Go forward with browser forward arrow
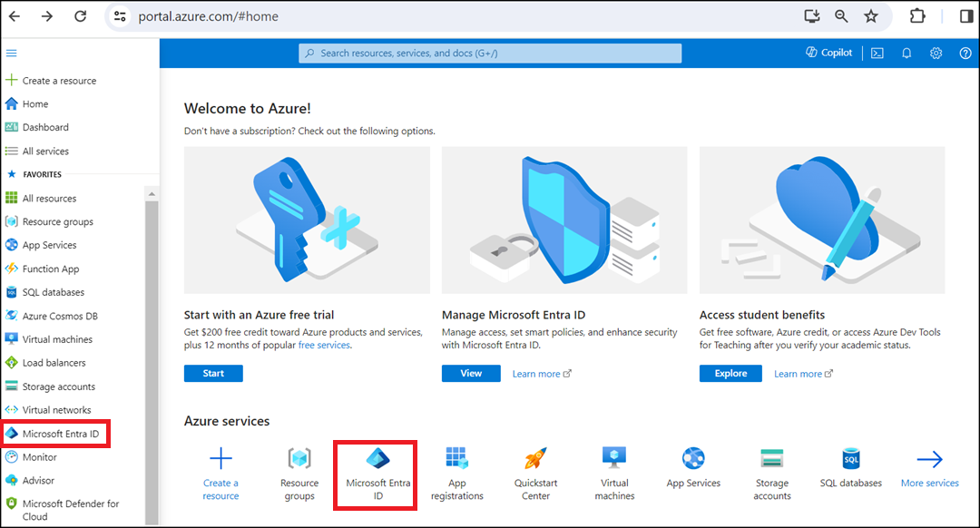980x528 pixels. click(47, 16)
